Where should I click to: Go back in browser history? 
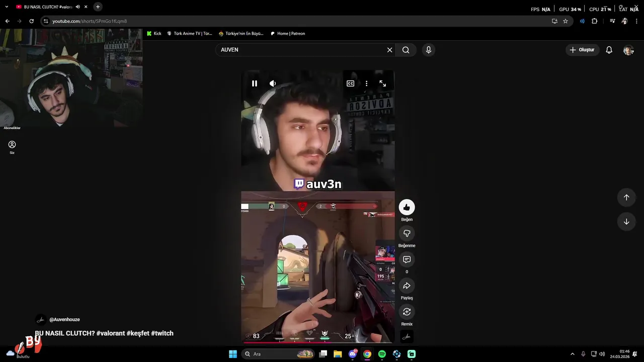pos(7,21)
